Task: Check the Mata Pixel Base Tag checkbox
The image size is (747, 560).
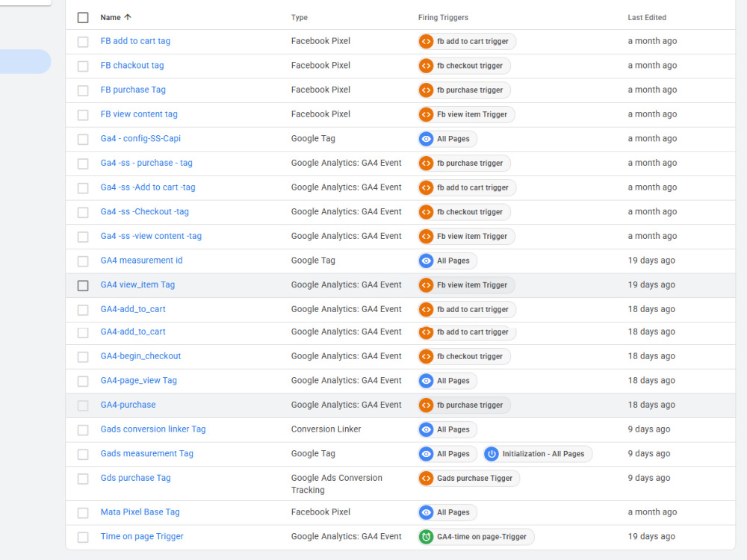Action: coord(83,512)
